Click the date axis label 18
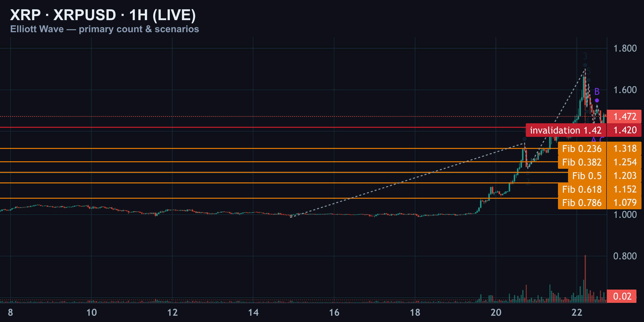The image size is (644, 322). tap(415, 312)
